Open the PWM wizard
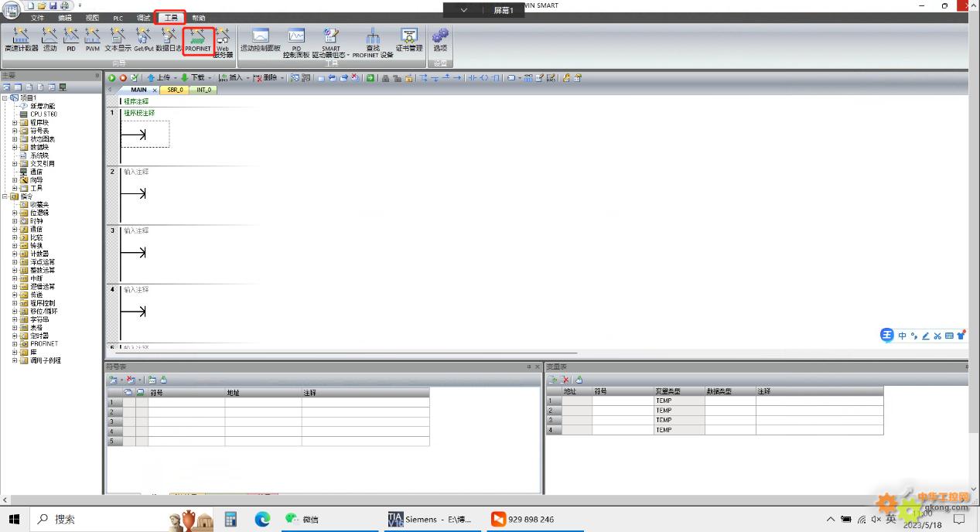This screenshot has height=532, width=980. click(93, 39)
